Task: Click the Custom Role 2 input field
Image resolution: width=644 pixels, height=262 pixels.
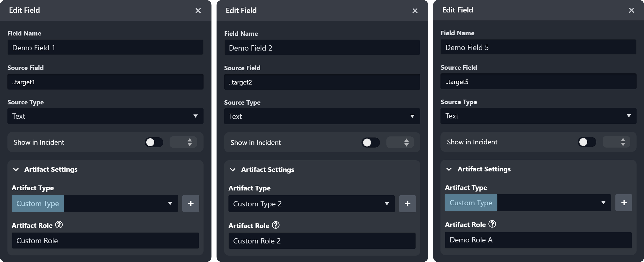Action: click(x=322, y=241)
